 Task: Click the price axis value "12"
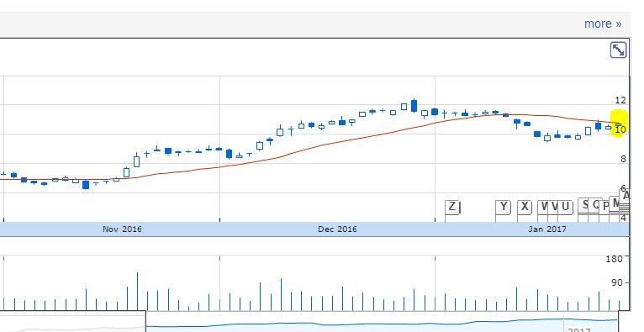coord(620,100)
